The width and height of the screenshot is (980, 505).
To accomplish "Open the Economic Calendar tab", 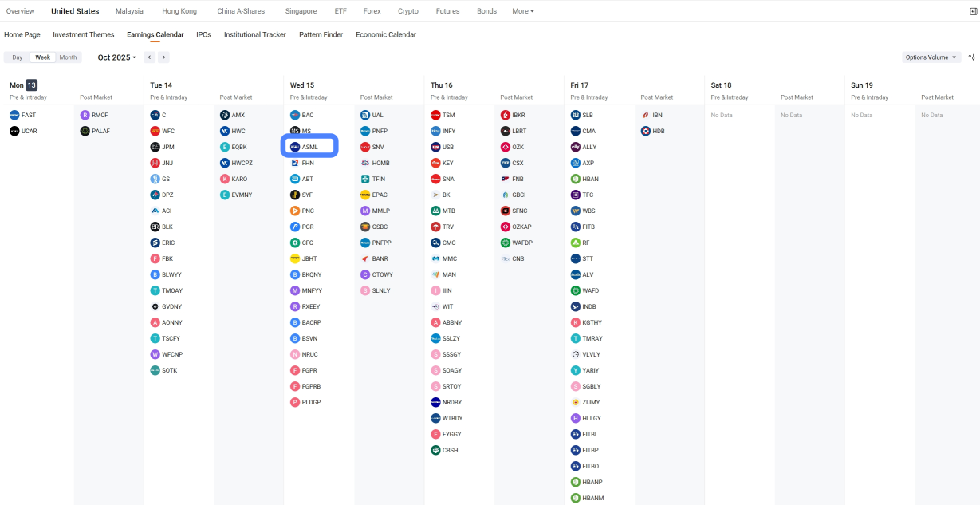I will coord(386,35).
